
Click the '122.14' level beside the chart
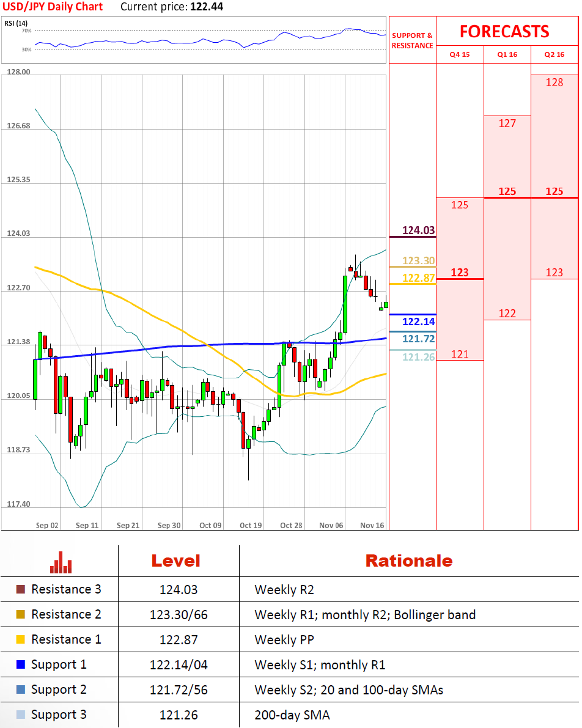point(419,322)
